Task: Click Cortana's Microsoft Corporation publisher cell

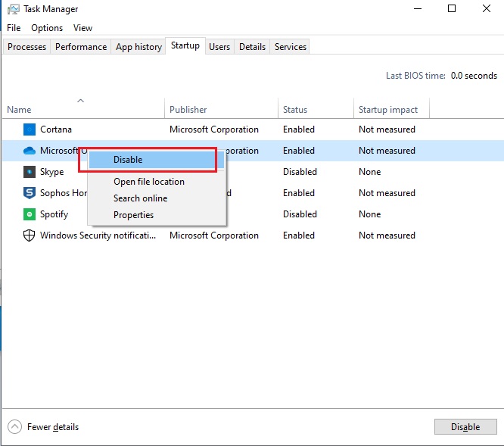Action: (214, 129)
